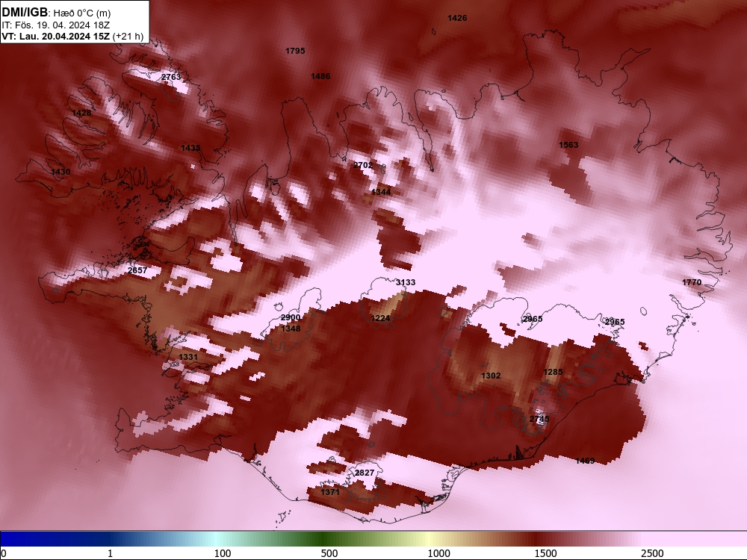Image resolution: width=747 pixels, height=560 pixels.
Task: Click the initial time line "IT: Fös. 19. 04. 2024 18Z"
Action: pyautogui.click(x=56, y=25)
